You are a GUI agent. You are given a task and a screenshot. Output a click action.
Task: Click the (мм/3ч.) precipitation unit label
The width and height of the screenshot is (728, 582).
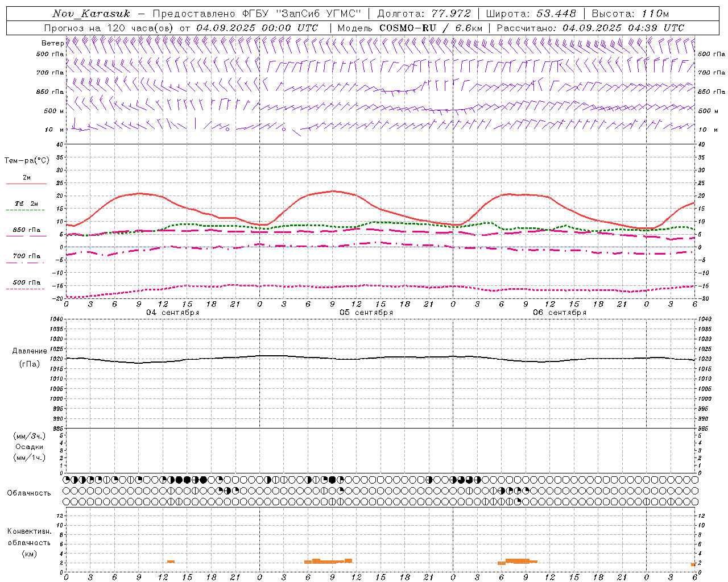(x=30, y=436)
